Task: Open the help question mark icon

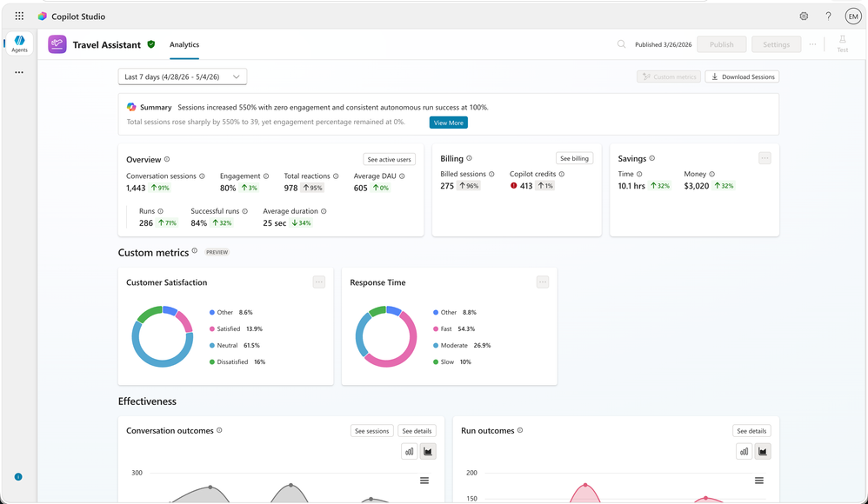Action: [828, 17]
